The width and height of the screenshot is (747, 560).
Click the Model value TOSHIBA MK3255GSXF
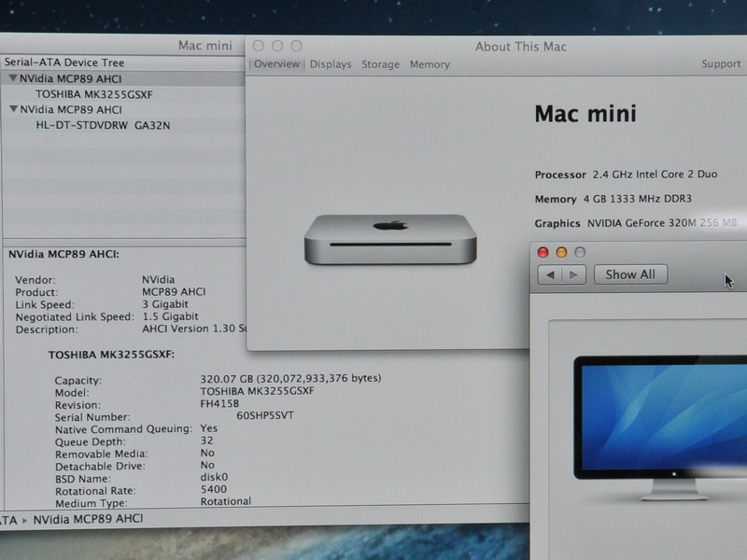[x=258, y=391]
